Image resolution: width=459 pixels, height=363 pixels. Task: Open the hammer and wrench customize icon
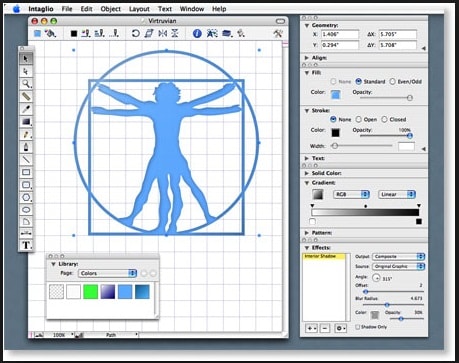tap(278, 33)
